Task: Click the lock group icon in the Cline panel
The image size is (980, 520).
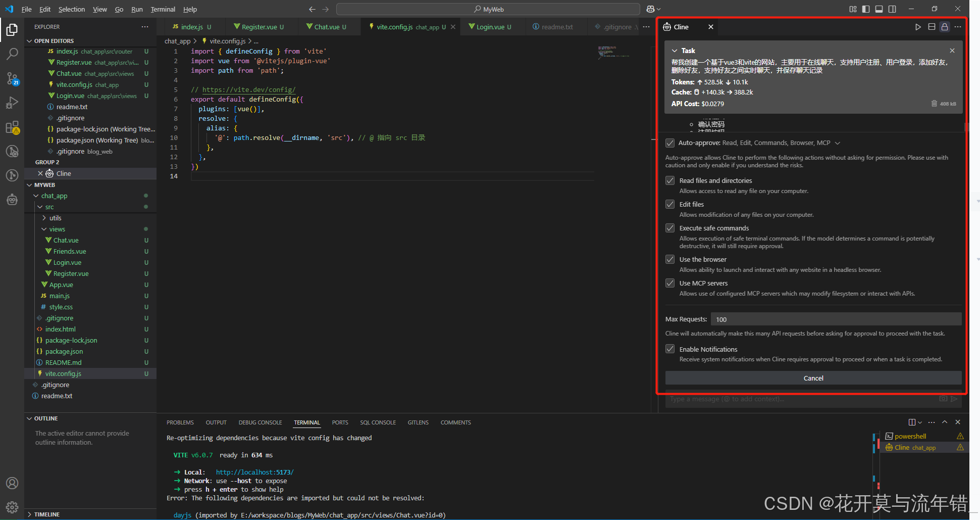Action: [945, 27]
